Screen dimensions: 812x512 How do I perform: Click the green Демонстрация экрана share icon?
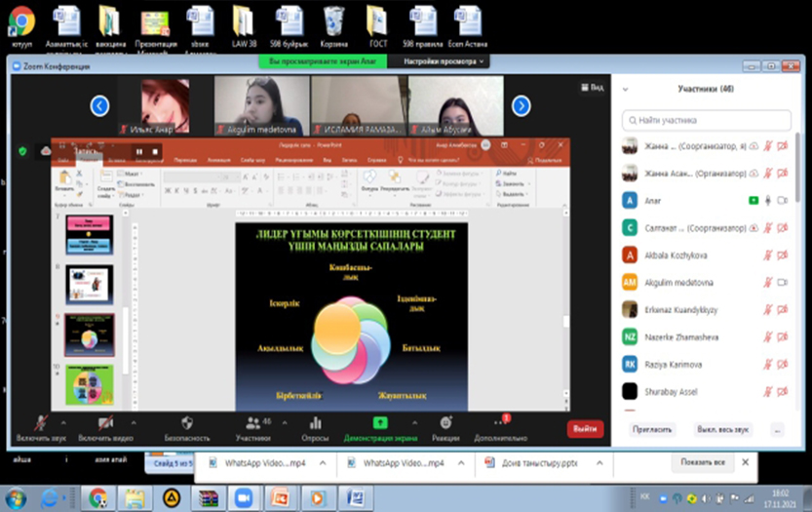coord(379,423)
